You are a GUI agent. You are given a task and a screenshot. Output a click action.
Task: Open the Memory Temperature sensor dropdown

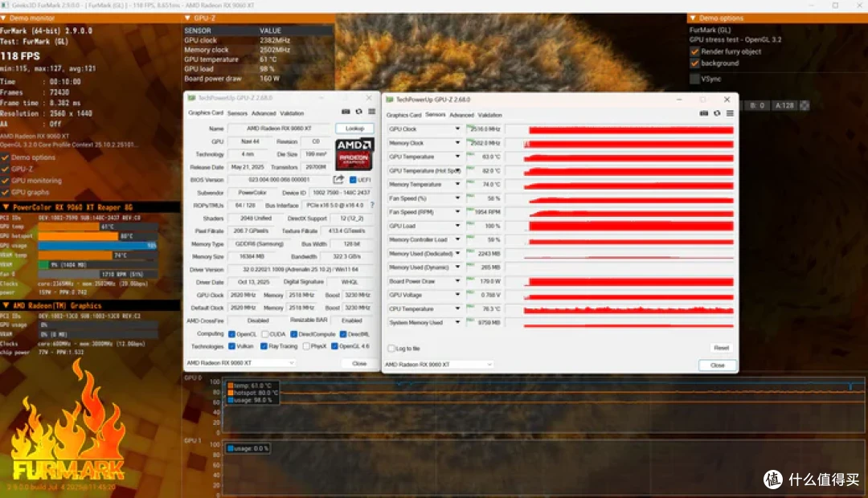(457, 184)
